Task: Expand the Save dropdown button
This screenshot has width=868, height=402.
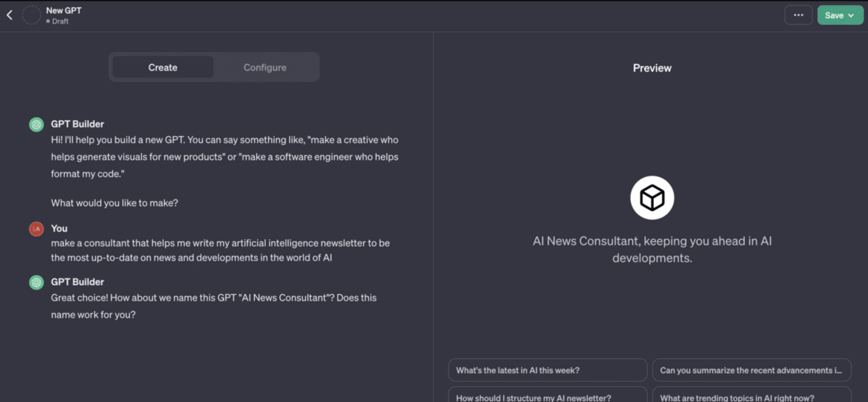Action: [840, 15]
